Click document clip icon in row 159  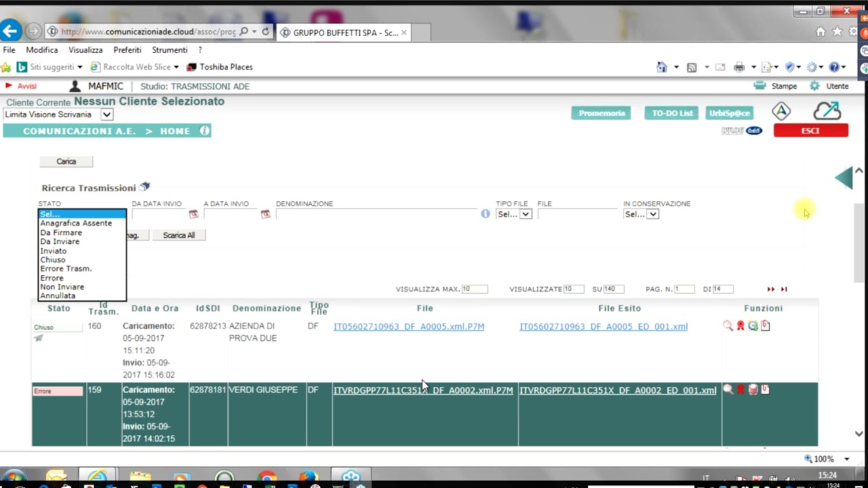click(x=765, y=390)
